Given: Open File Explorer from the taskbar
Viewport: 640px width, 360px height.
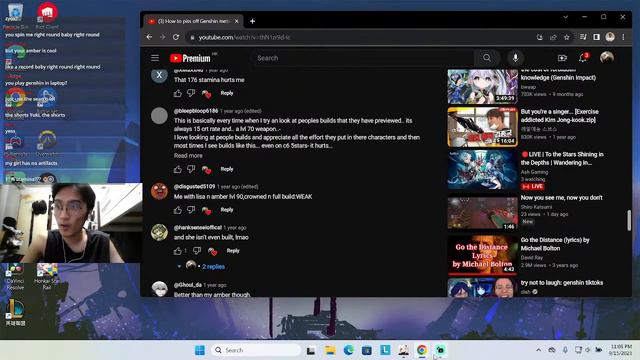Looking at the screenshot, I should [x=330, y=350].
